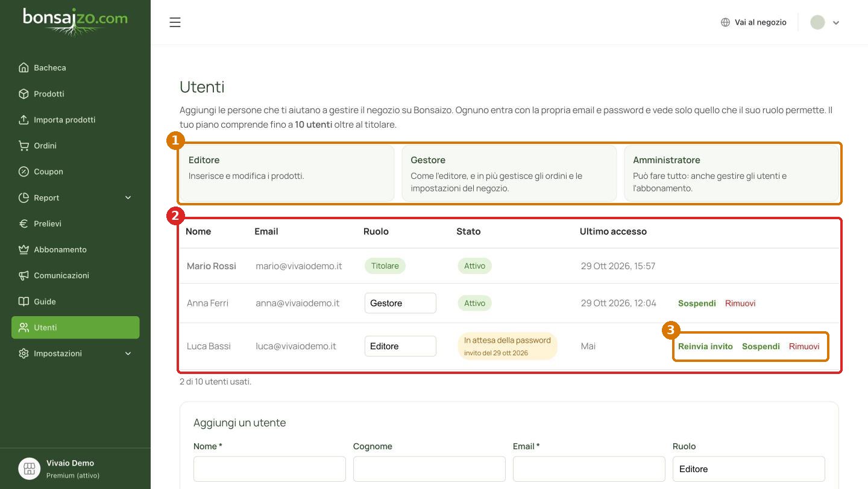Click the Comunicazioni megaphone icon
Image resolution: width=868 pixels, height=489 pixels.
tap(24, 275)
